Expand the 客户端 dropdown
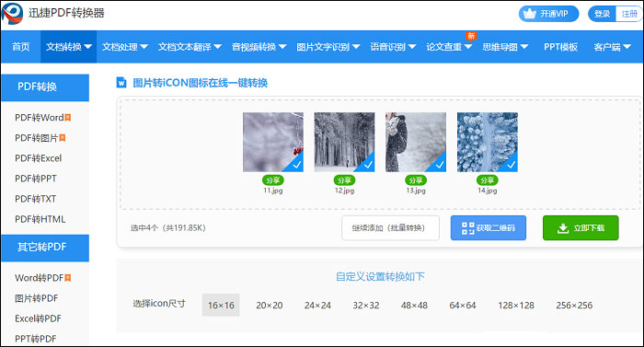Screen dimensions: 644x347 612,47
